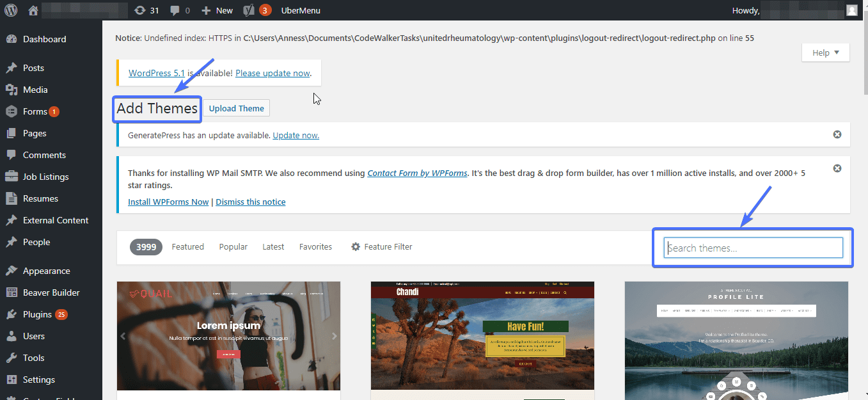Click the New content plus item

[x=217, y=10]
